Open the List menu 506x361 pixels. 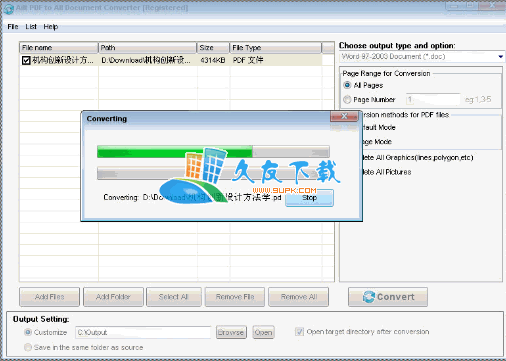coord(31,27)
